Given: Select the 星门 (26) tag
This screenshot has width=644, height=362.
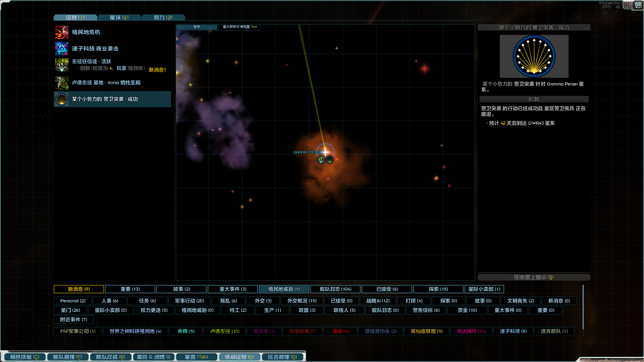Looking at the screenshot, I should tap(70, 310).
